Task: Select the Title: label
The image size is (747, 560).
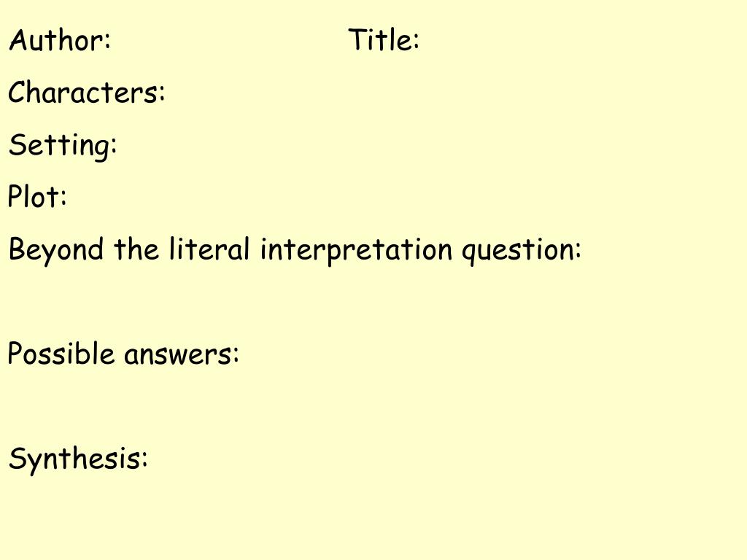Action: pyautogui.click(x=384, y=39)
